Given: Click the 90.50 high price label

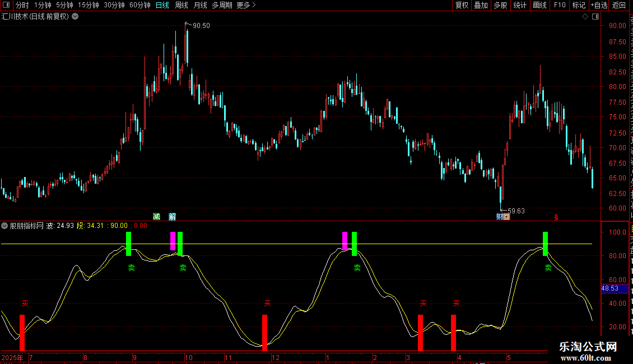Looking at the screenshot, I should (x=201, y=26).
